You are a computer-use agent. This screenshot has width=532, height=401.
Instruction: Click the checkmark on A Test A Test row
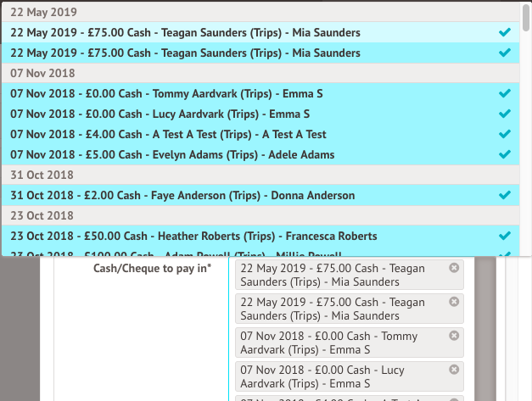[x=507, y=134]
